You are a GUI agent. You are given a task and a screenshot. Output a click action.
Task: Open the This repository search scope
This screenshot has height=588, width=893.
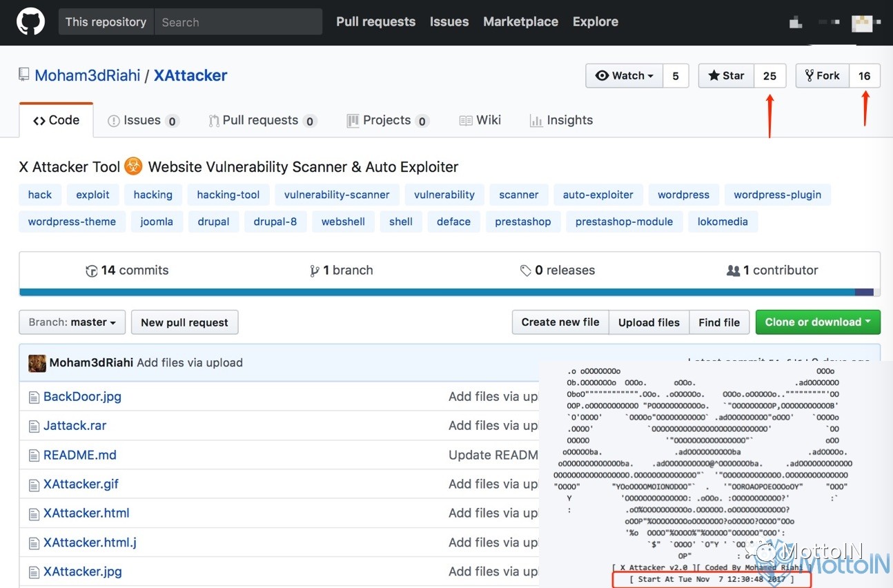tap(106, 22)
